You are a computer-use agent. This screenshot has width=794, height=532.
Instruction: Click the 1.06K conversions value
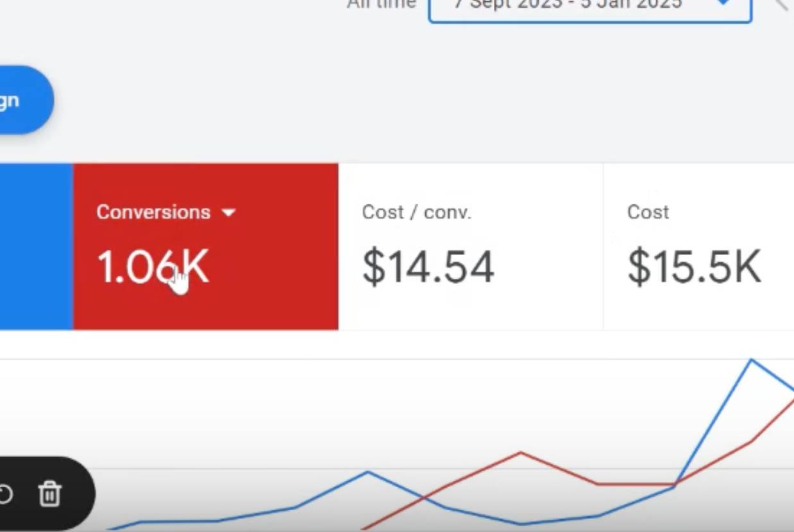pos(153,267)
